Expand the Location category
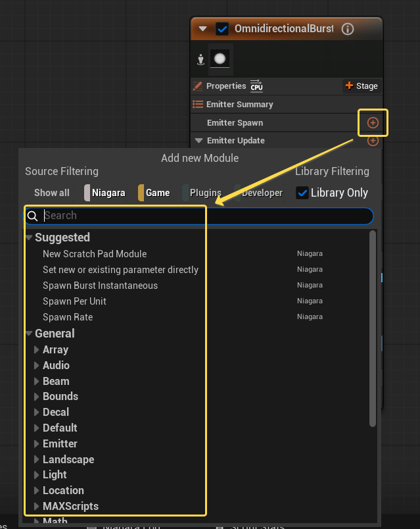Screen dimensions: 420x529 36,491
